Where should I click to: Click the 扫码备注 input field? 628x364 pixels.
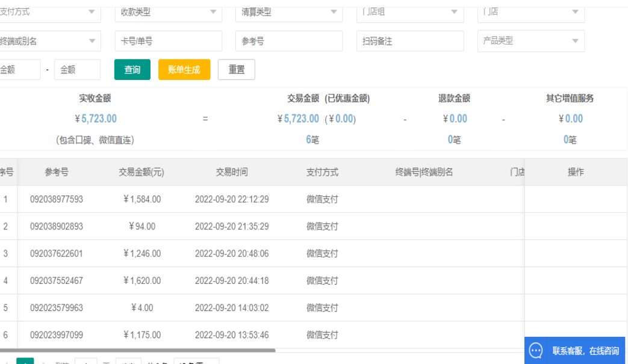point(409,41)
